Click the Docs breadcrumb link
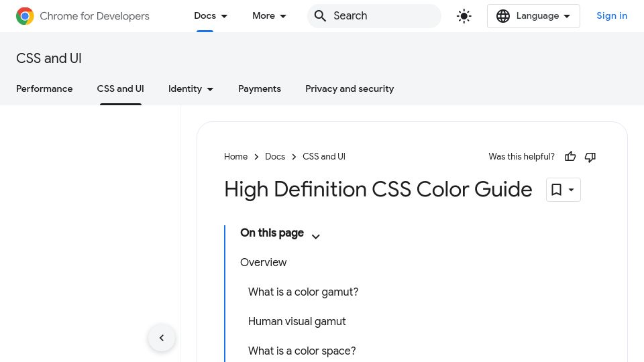The width and height of the screenshot is (644, 362). pos(275,156)
